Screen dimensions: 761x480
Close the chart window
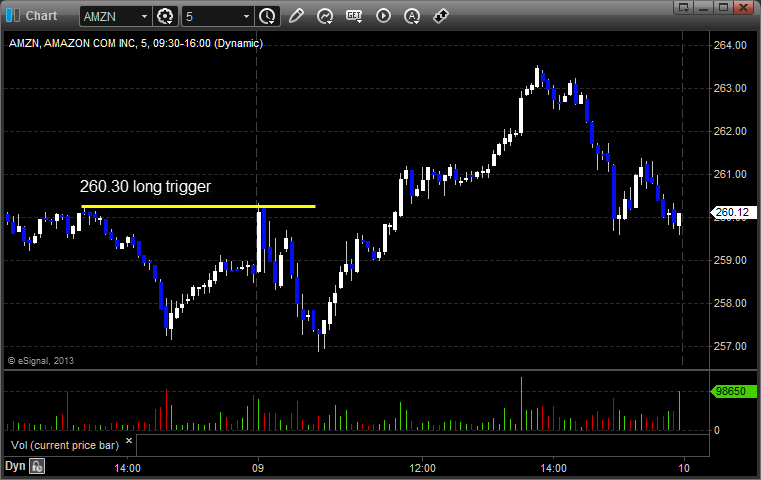click(743, 7)
